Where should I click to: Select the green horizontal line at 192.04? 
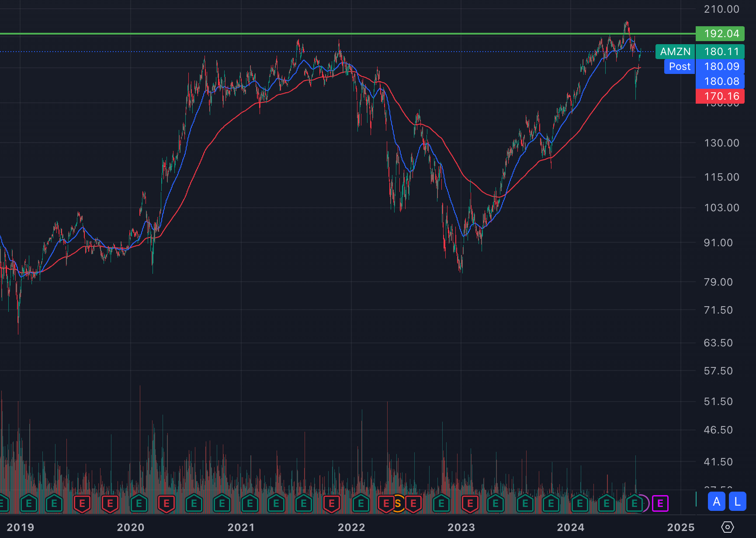(x=347, y=33)
